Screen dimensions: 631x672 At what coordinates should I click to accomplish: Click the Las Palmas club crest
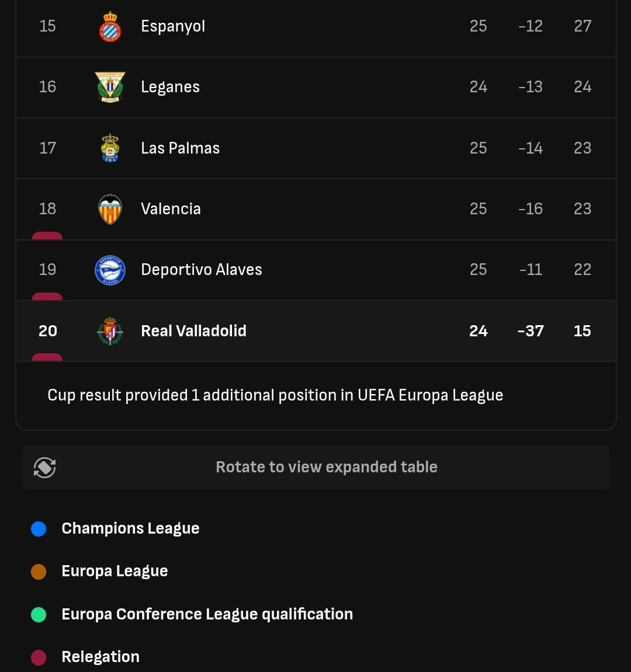[110, 148]
